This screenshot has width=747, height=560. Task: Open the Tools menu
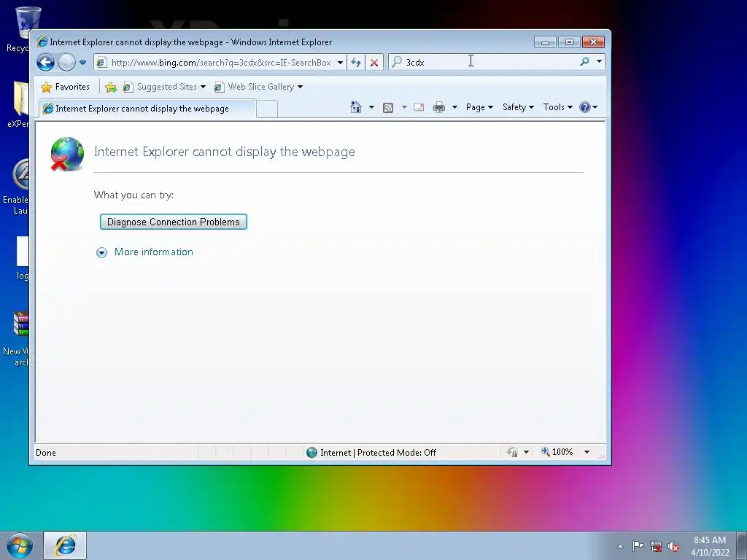pyautogui.click(x=558, y=107)
